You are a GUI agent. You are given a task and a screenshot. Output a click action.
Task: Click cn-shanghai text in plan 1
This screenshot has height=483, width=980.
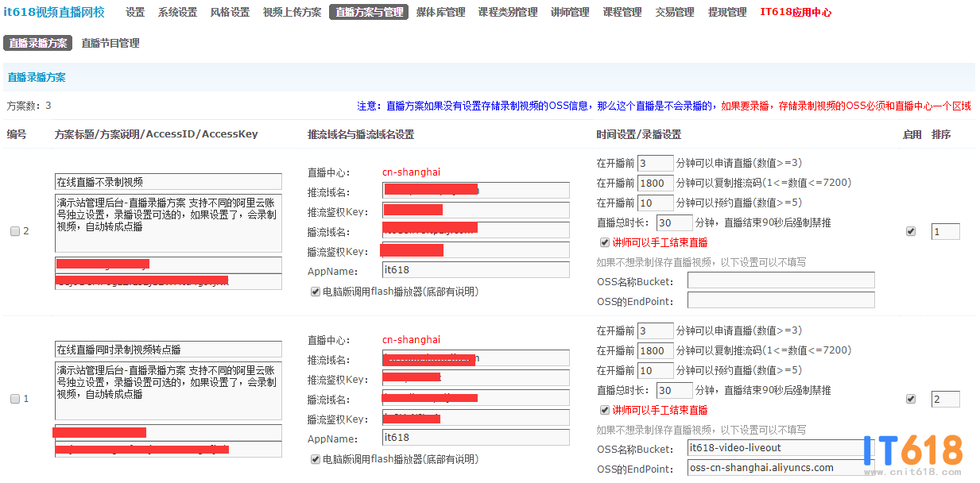coord(411,339)
